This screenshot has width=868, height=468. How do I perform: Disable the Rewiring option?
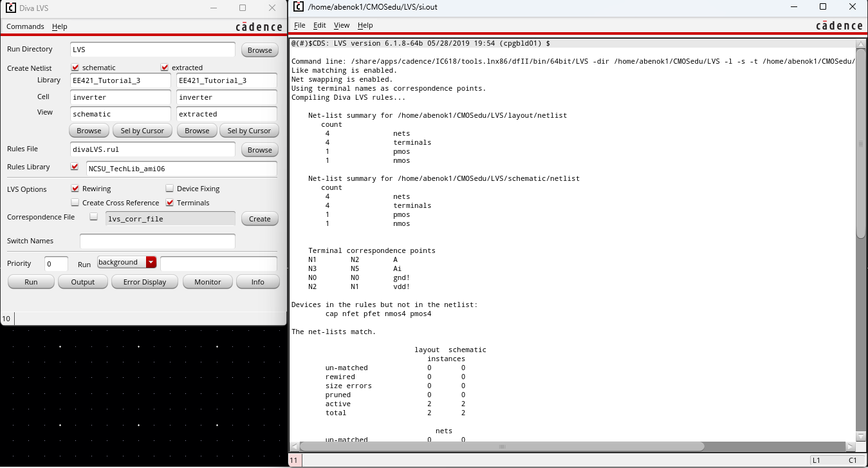tap(75, 189)
